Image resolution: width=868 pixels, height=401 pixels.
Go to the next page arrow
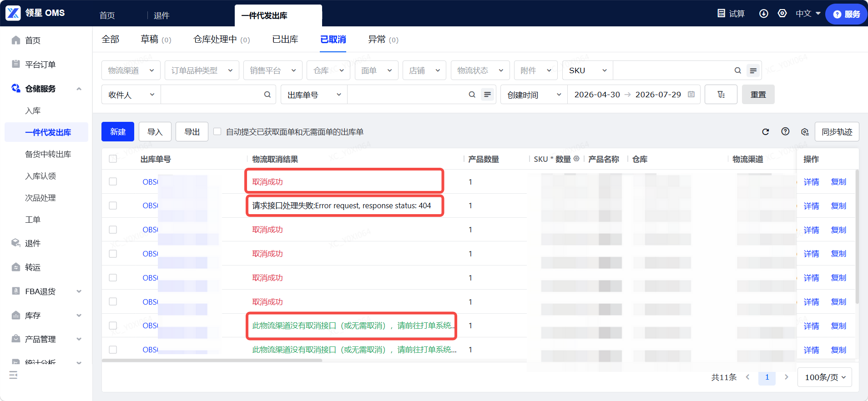[787, 377]
